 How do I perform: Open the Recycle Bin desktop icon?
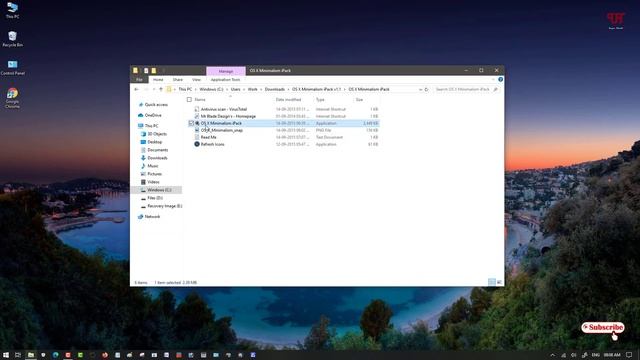pyautogui.click(x=12, y=39)
